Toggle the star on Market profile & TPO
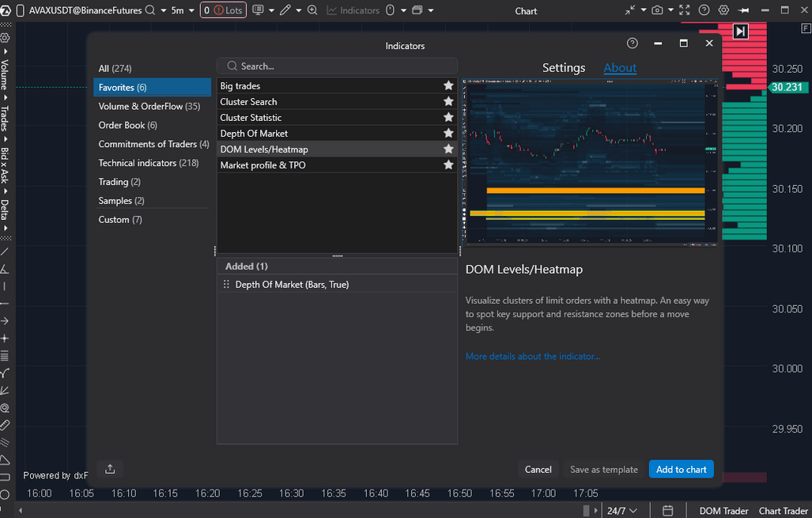Viewport: 812px width, 518px height. [448, 164]
